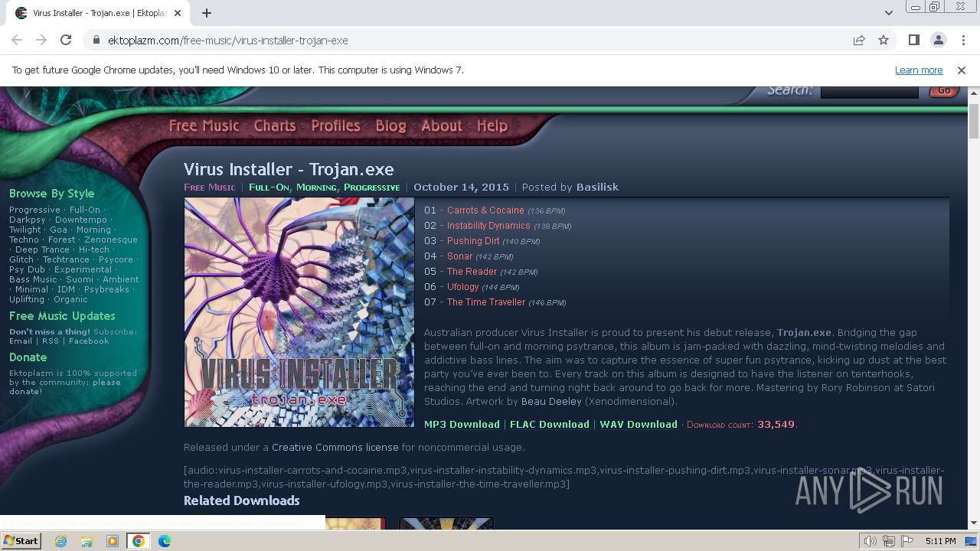Subscribe via the Email link
980x551 pixels.
point(21,341)
